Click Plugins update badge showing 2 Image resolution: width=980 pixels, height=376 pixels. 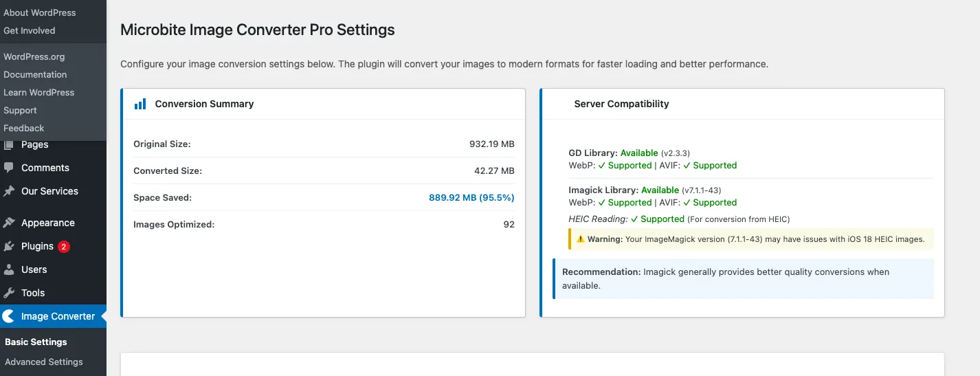(64, 247)
